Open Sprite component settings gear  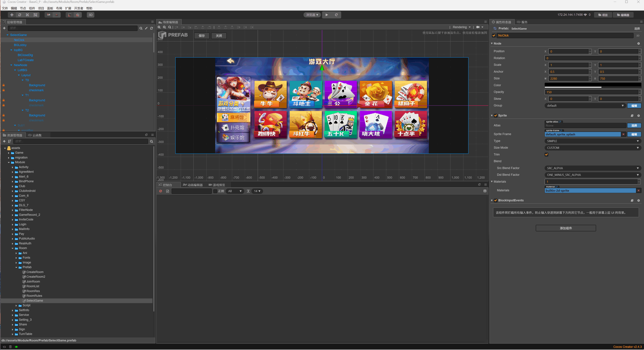[x=638, y=116]
